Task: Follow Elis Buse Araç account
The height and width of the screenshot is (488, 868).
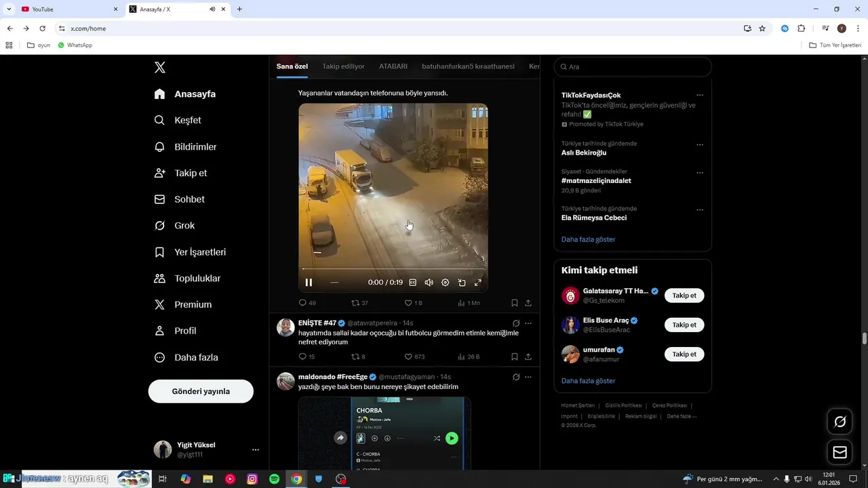Action: pos(684,325)
